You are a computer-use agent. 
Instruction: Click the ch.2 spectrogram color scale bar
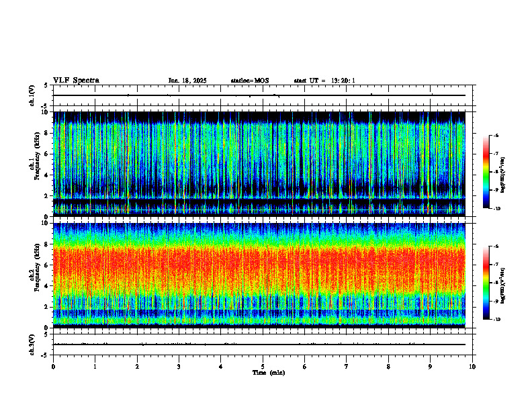coord(486,283)
